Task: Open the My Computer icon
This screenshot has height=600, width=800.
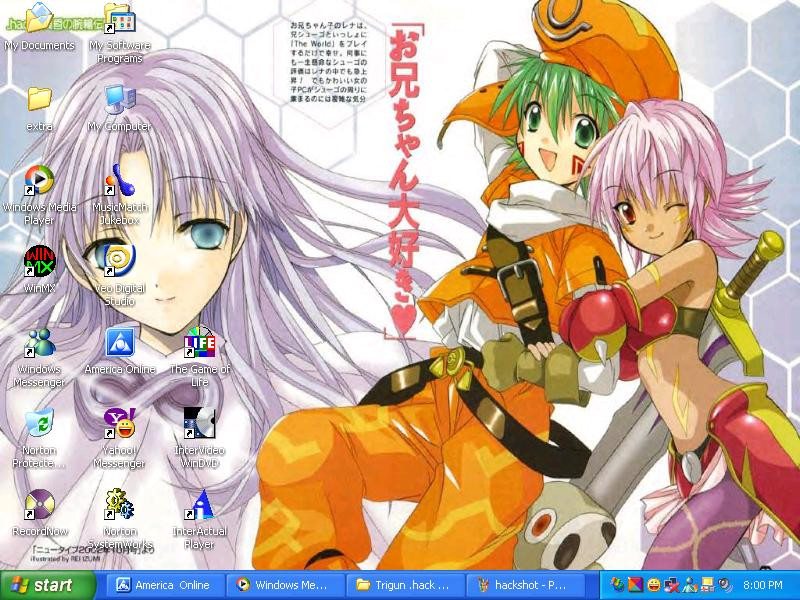Action: 119,108
